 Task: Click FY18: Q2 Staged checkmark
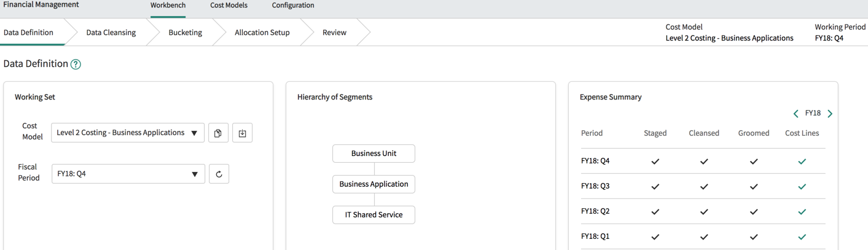655,212
